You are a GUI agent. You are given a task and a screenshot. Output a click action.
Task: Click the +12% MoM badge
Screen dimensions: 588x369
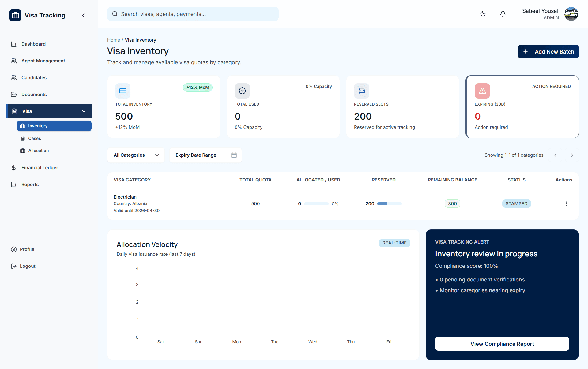click(x=198, y=88)
